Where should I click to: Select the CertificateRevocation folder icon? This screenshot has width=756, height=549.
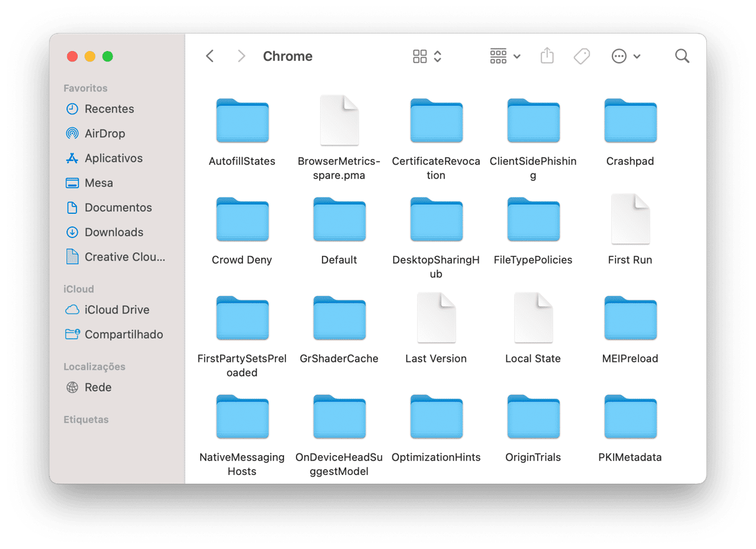436,120
